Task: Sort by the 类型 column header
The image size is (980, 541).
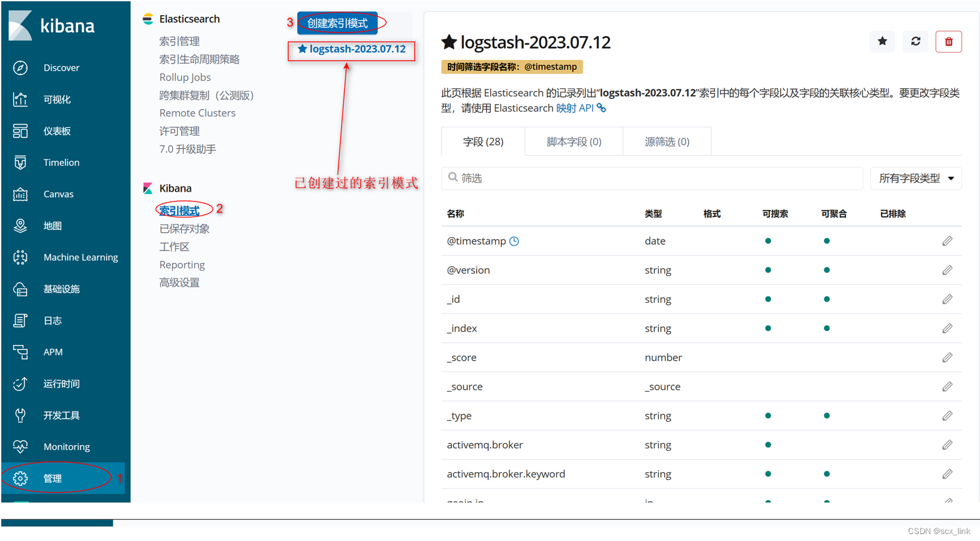Action: [653, 214]
